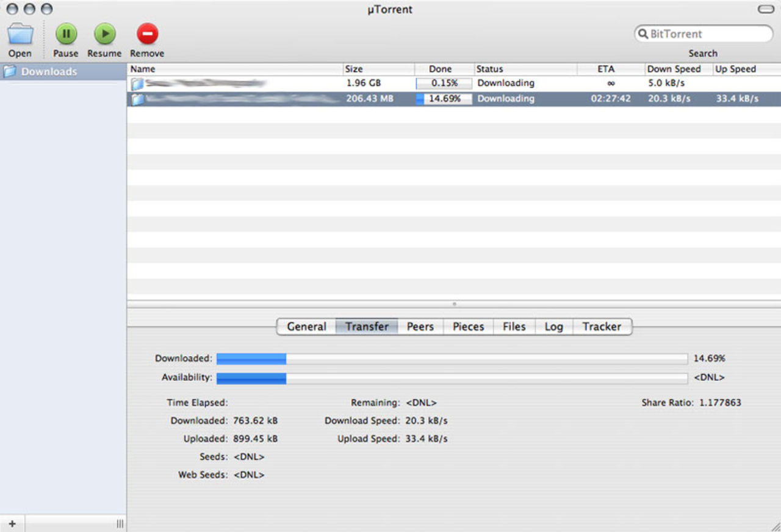The height and width of the screenshot is (532, 781).
Task: Click inside the BitTorrent search field
Action: (x=702, y=34)
